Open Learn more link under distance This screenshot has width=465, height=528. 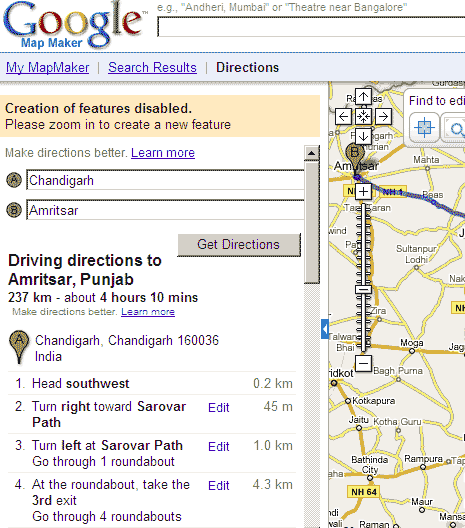[x=148, y=312]
